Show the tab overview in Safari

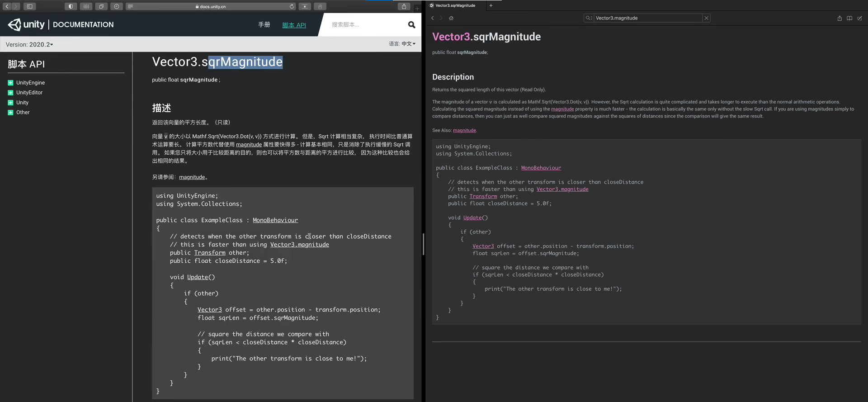[x=101, y=6]
